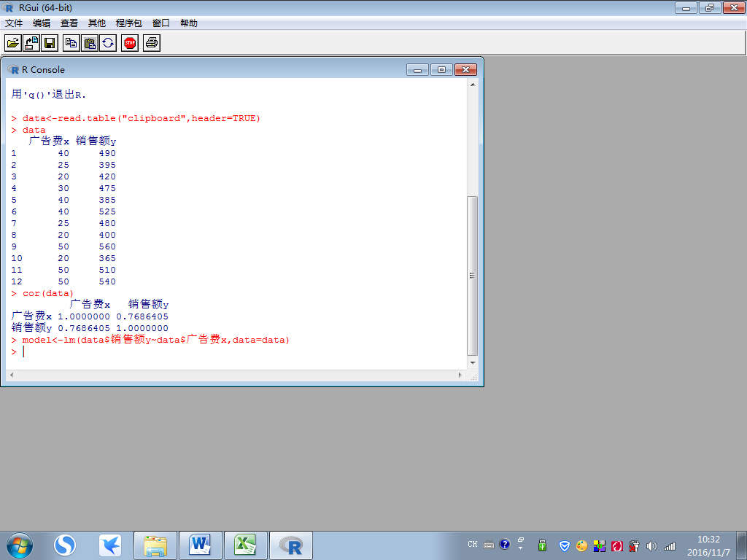The image size is (747, 560).
Task: Switch to Excel from taskbar
Action: click(x=245, y=545)
